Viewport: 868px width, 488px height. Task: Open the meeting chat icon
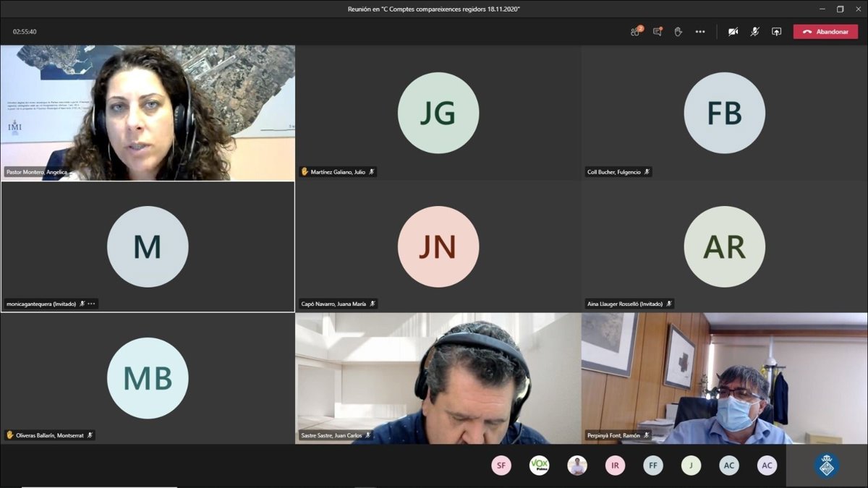(657, 32)
